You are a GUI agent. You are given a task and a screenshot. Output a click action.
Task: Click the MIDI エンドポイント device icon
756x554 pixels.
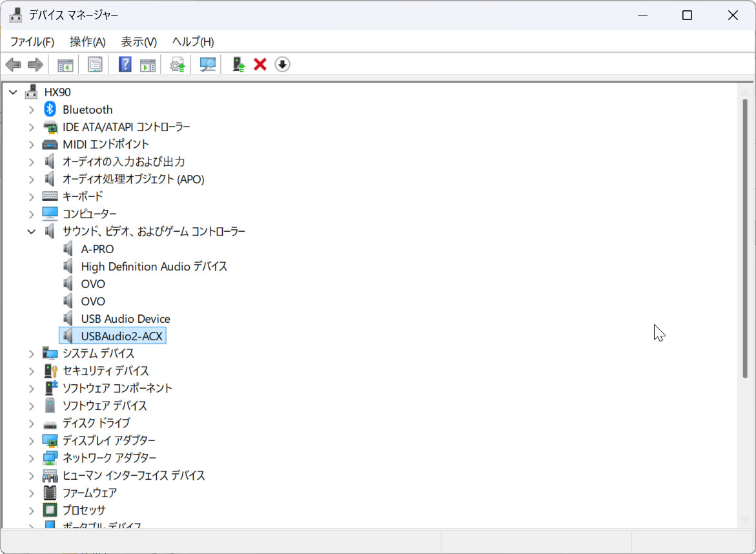click(x=50, y=145)
